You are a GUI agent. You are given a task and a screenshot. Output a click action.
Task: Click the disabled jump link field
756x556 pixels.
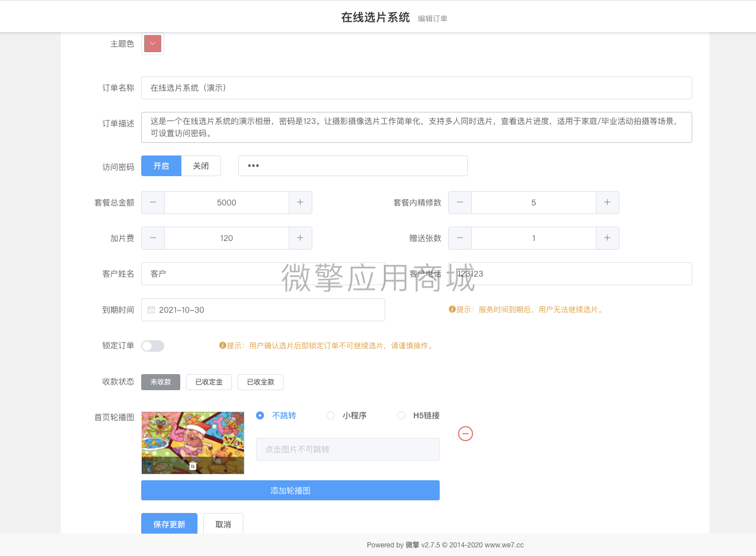[348, 449]
